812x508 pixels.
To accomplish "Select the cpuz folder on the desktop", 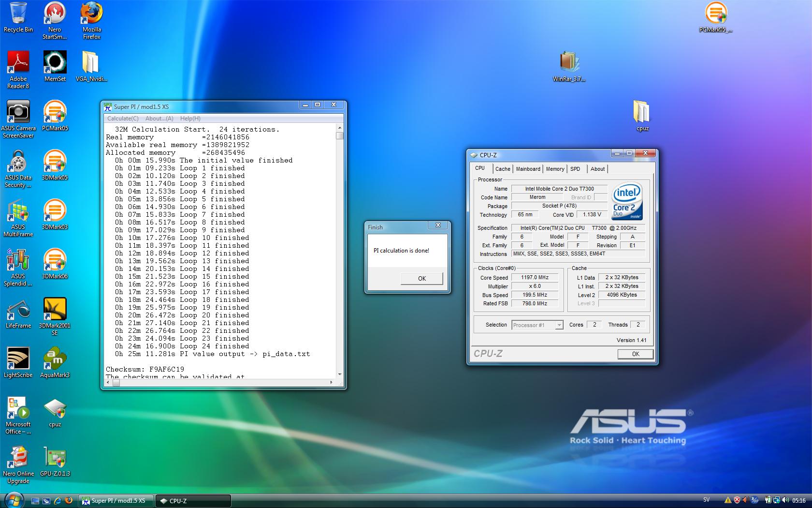I will pos(642,116).
